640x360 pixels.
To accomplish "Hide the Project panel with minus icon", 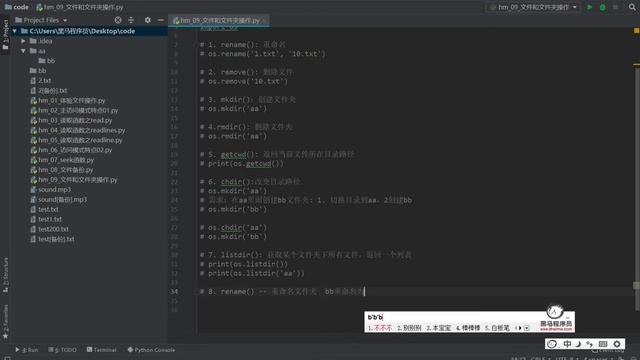I will pyautogui.click(x=160, y=20).
